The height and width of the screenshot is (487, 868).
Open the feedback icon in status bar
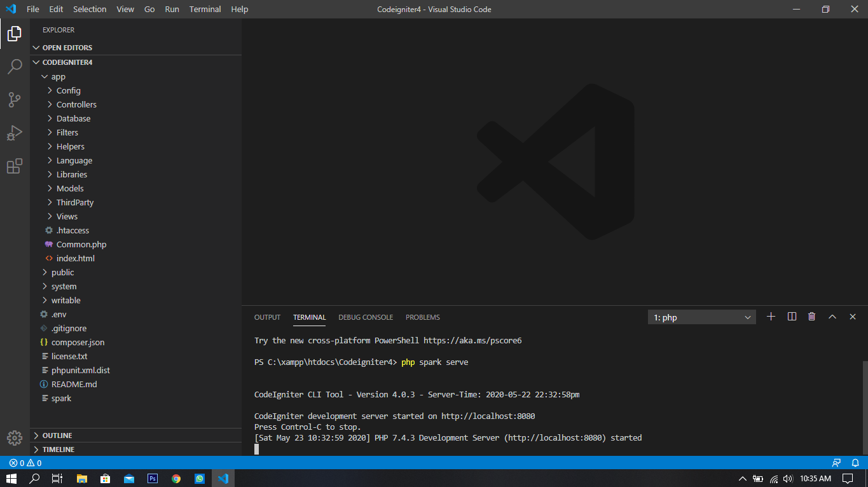(x=836, y=463)
